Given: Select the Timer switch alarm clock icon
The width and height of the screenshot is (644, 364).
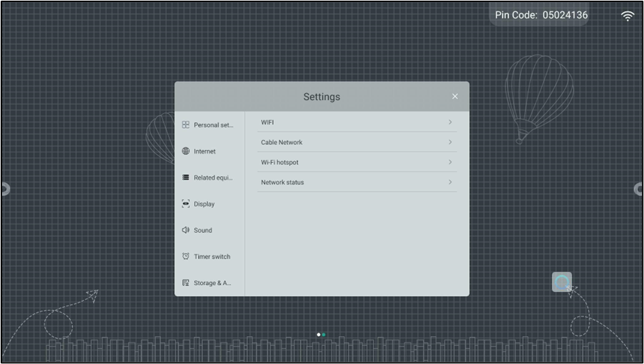Looking at the screenshot, I should coord(186,257).
